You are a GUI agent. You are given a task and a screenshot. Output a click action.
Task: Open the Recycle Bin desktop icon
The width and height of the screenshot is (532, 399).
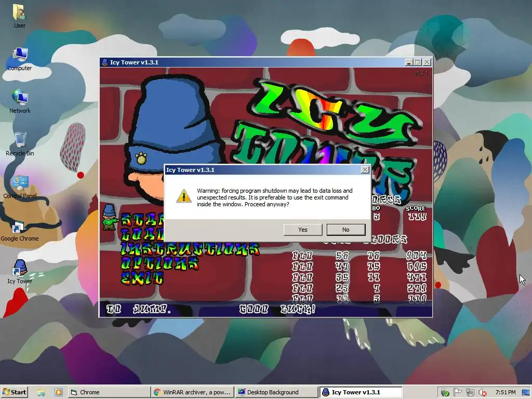click(x=20, y=144)
